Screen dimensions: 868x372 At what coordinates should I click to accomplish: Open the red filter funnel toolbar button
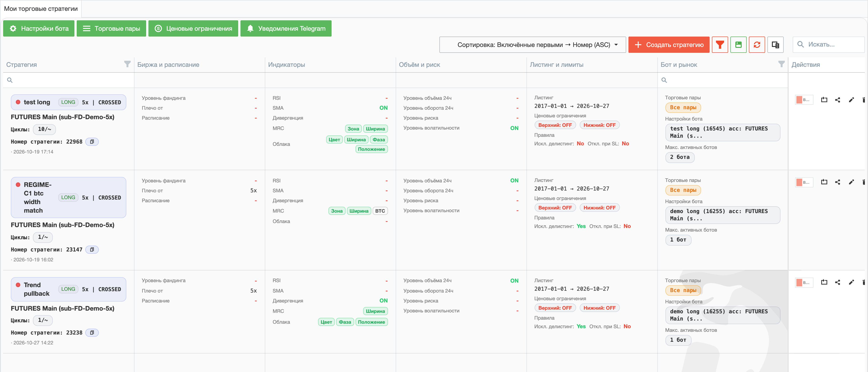pos(720,44)
